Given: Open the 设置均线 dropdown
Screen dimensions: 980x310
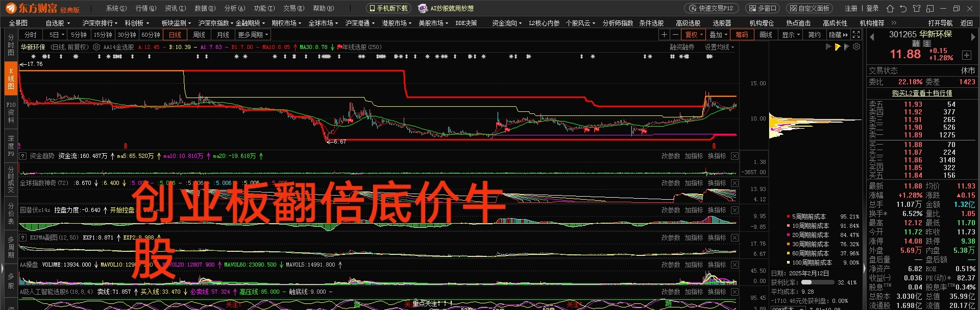Looking at the screenshot, I should [720, 47].
